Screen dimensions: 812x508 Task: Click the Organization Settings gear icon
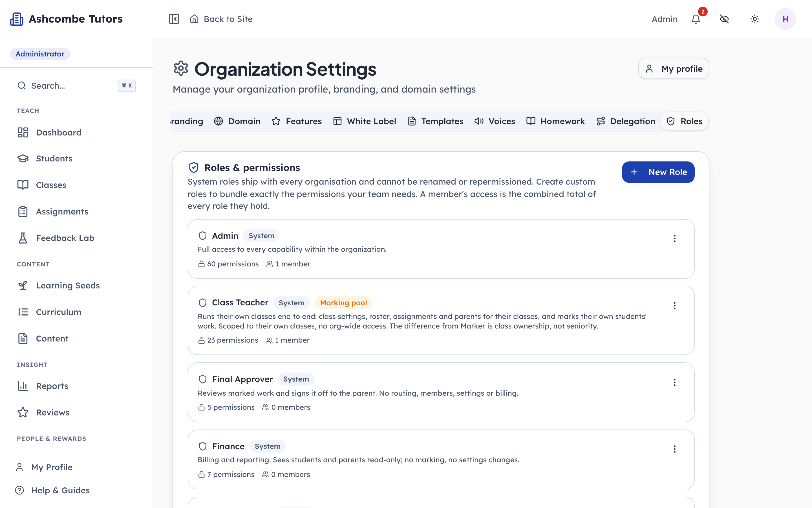pos(181,69)
